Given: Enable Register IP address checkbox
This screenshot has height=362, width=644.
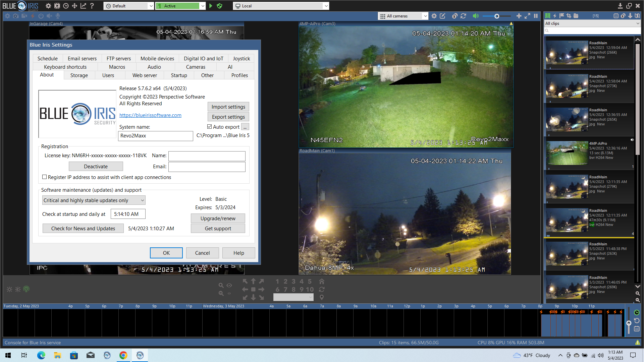Looking at the screenshot, I should [x=44, y=177].
